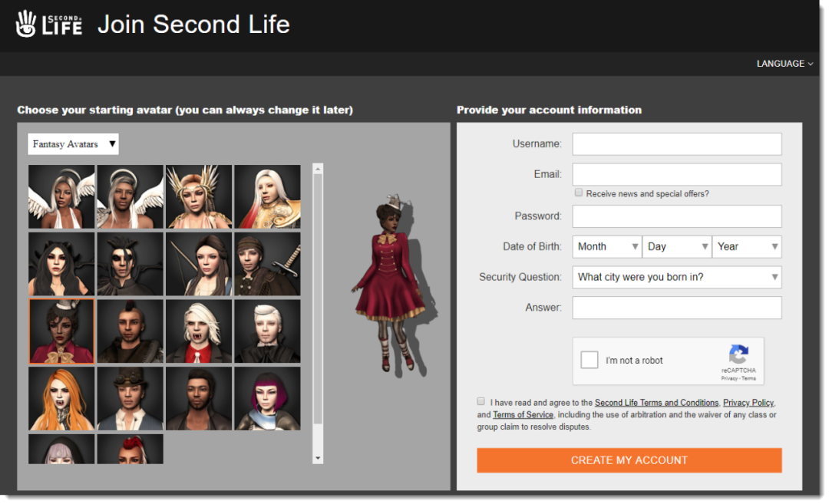829x504 pixels.
Task: Open Second Life Terms and Conditions link
Action: [656, 403]
